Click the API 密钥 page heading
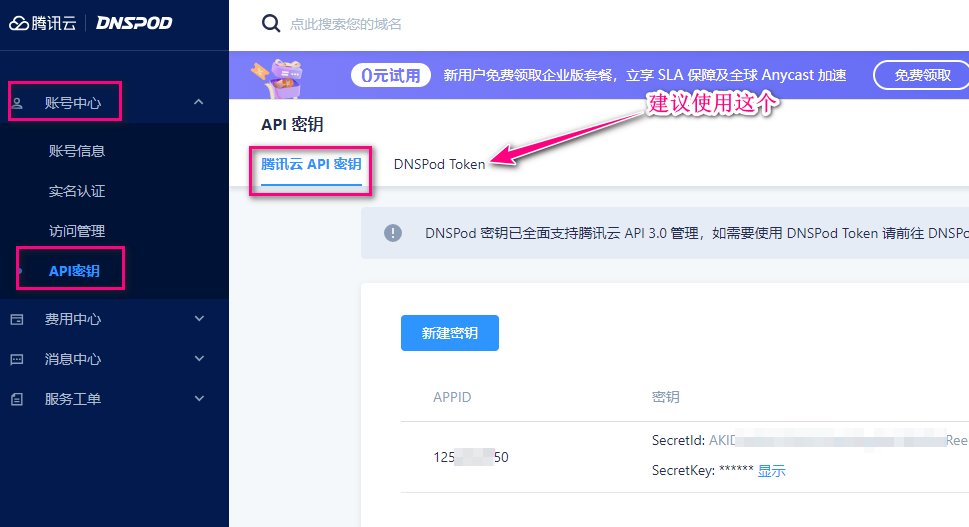This screenshot has width=969, height=527. (x=292, y=124)
